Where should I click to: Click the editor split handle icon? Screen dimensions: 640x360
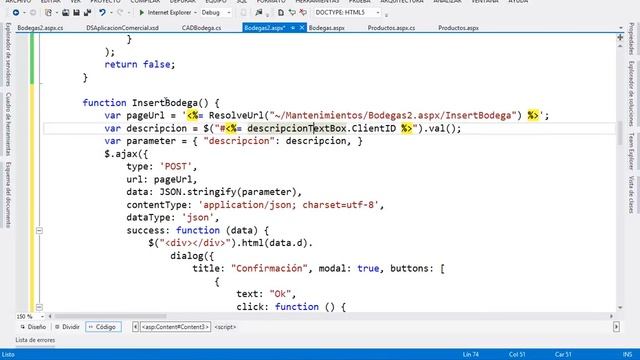pyautogui.click(x=620, y=38)
